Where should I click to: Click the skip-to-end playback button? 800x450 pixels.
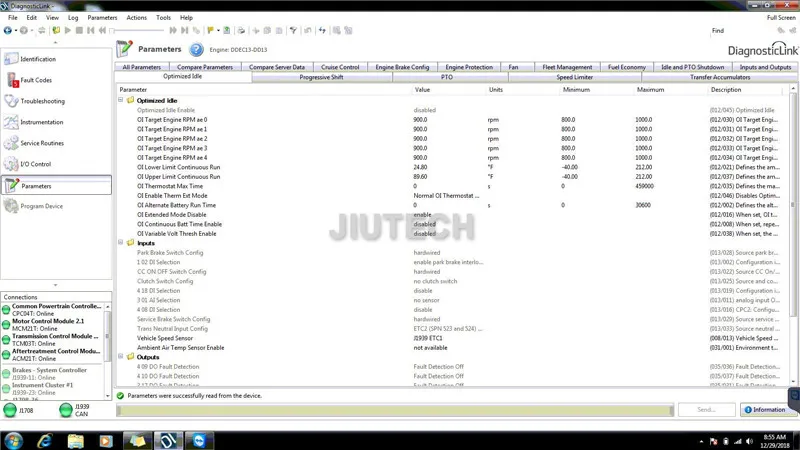[184, 31]
